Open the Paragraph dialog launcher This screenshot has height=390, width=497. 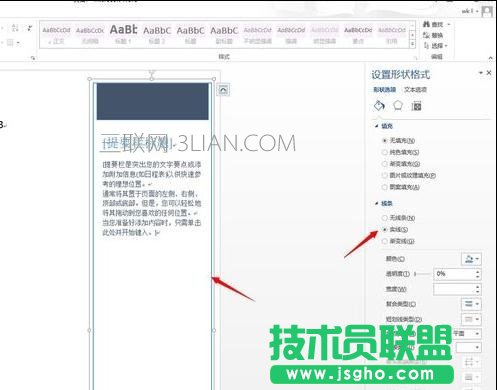(33, 58)
